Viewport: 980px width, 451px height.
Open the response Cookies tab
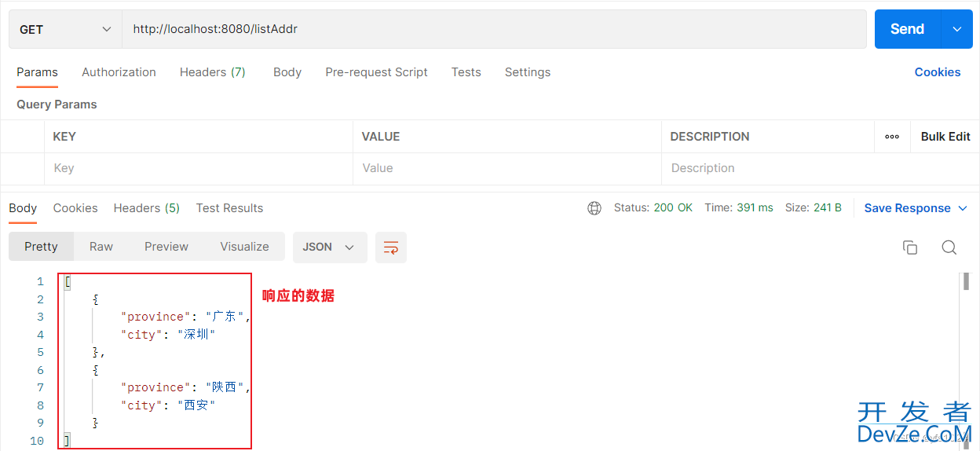coord(75,208)
